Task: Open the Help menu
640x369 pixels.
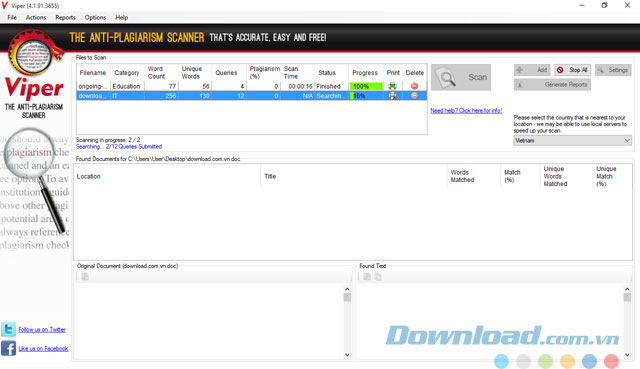Action: [x=121, y=18]
